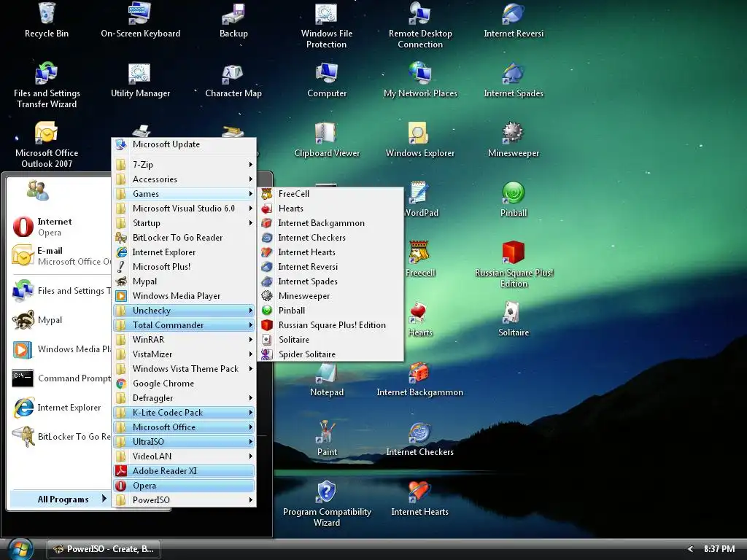Expand the Microsoft Office folder
The width and height of the screenshot is (747, 560).
tap(184, 427)
